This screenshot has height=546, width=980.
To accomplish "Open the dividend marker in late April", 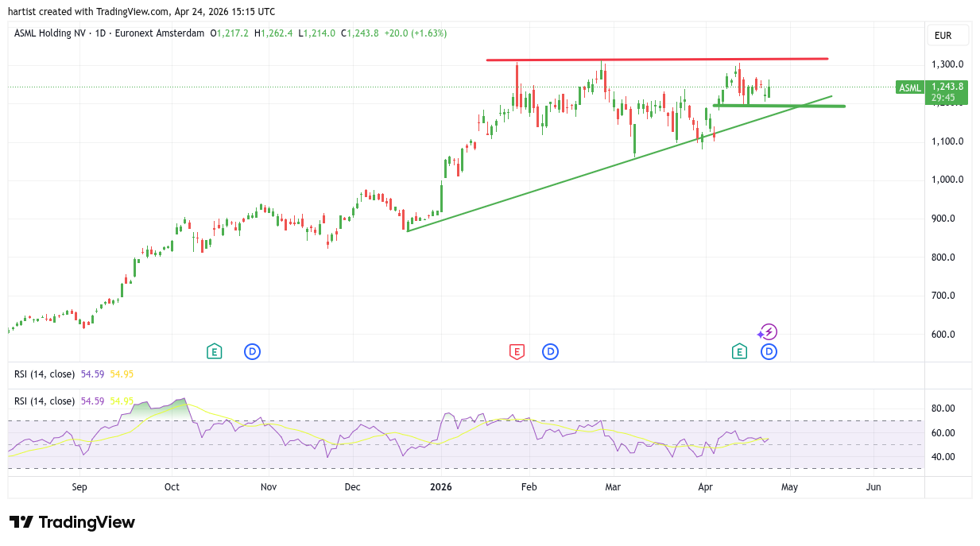I will 769,351.
